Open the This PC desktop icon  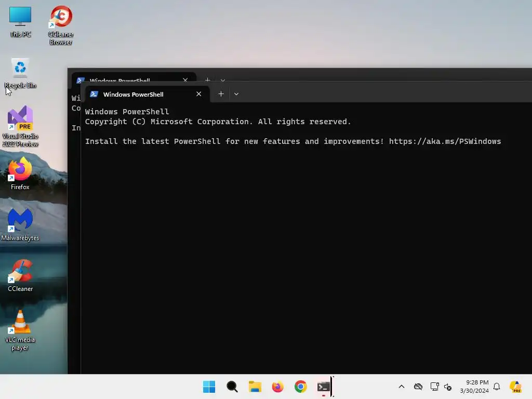click(20, 22)
